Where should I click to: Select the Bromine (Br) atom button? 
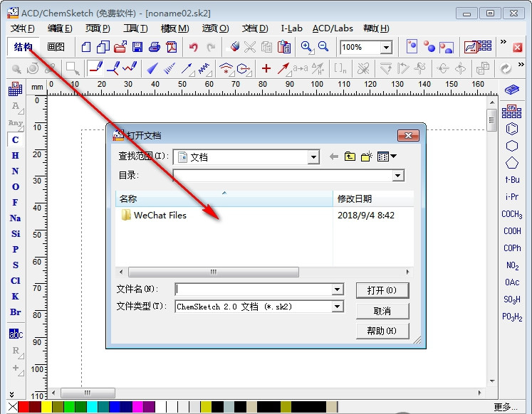[x=15, y=312]
